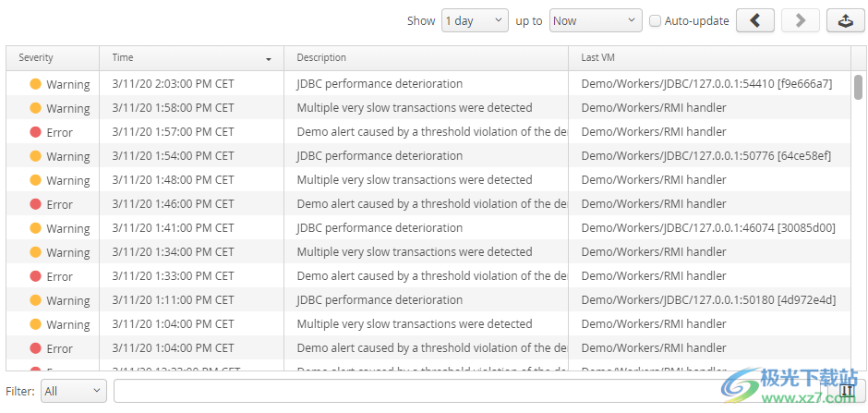868x413 pixels.
Task: Click JDBC performance deterioration at 1:54:00 PM
Action: pyautogui.click(x=380, y=155)
